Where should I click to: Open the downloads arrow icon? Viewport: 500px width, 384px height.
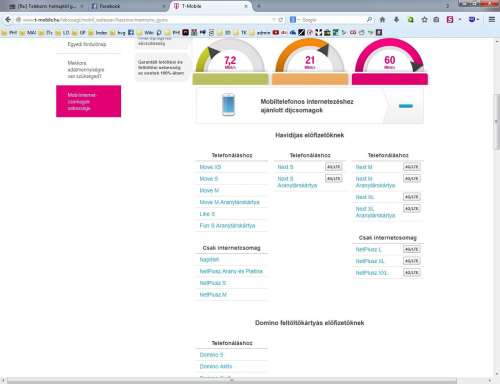[x=396, y=20]
